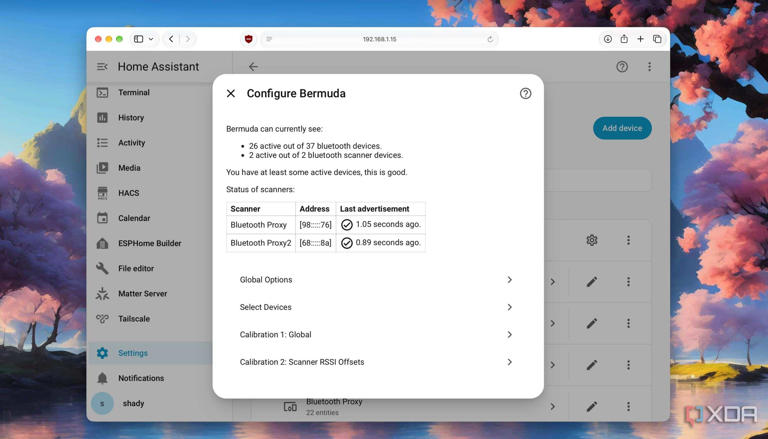This screenshot has height=439, width=768.
Task: Open Select Devices option
Action: click(378, 307)
